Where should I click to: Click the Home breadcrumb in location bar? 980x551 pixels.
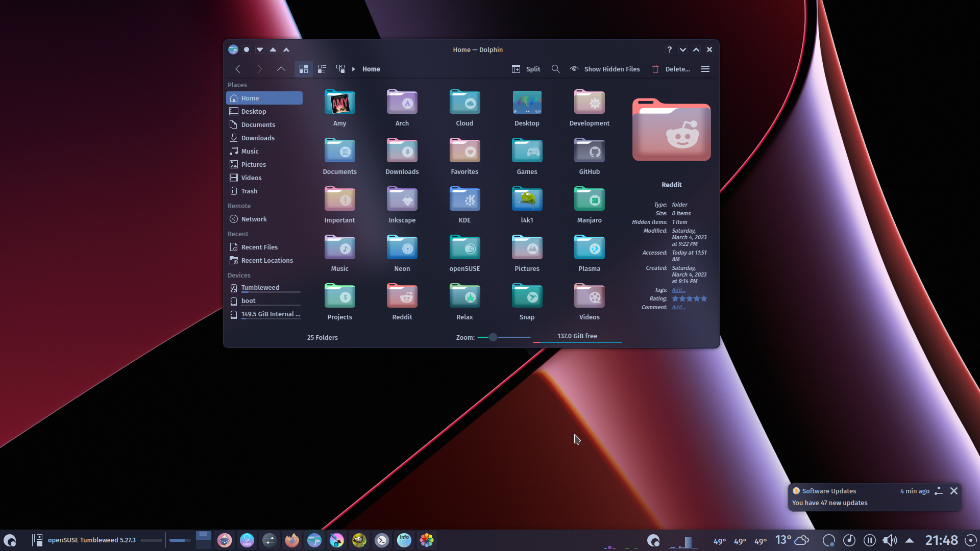click(371, 69)
